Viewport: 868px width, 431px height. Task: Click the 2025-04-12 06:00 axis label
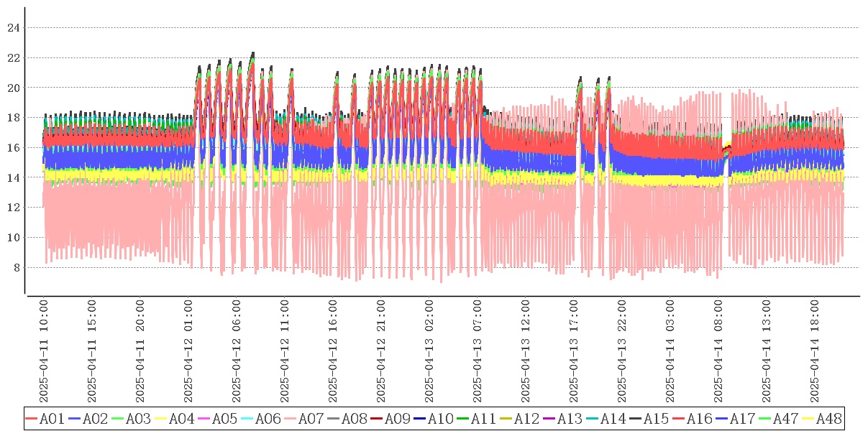237,351
